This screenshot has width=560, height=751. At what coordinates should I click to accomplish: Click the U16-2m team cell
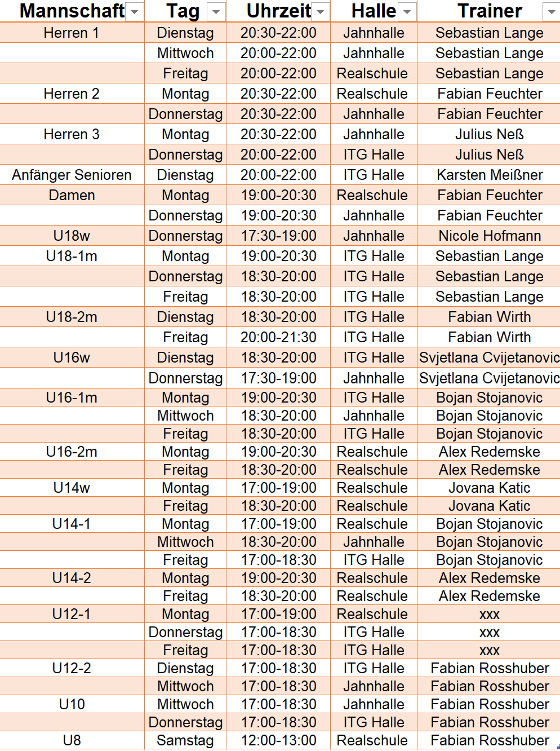click(x=72, y=452)
